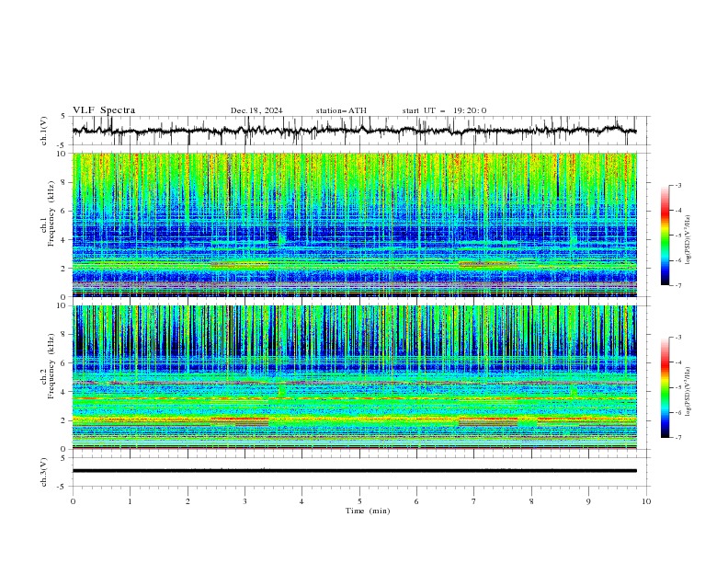Click the ch.2 "Frequency (kHz)" axis label
The width and height of the screenshot is (728, 563).
[x=51, y=366]
